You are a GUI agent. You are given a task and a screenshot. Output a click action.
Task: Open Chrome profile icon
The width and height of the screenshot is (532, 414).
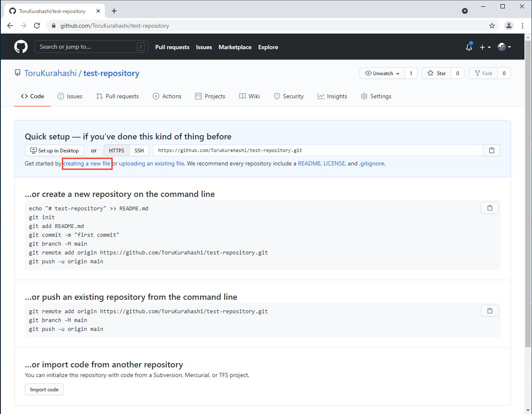click(x=509, y=26)
